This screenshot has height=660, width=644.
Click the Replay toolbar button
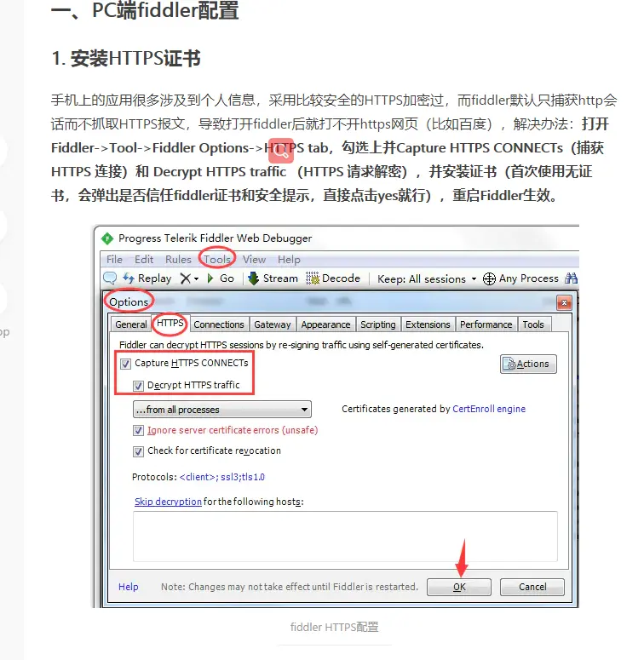click(x=147, y=278)
